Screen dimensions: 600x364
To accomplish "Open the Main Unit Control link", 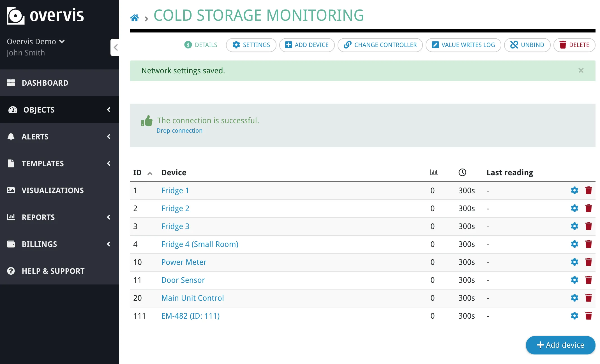I will [x=193, y=298].
